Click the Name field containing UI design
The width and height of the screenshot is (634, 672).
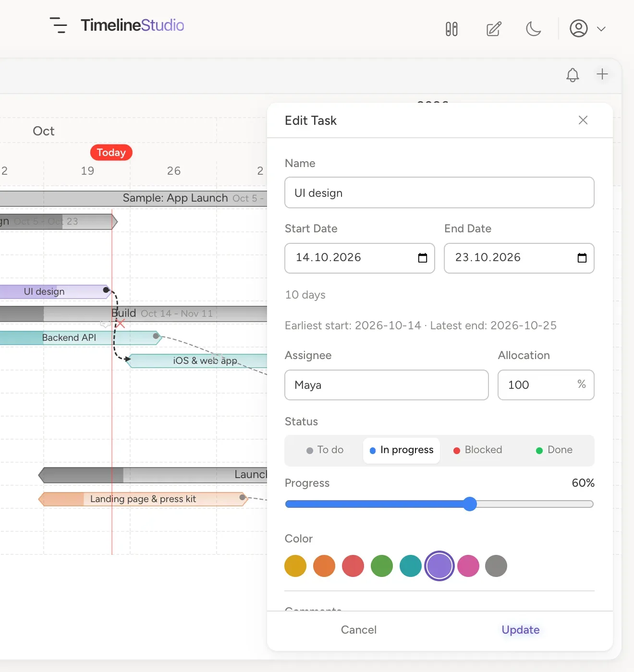[439, 192]
